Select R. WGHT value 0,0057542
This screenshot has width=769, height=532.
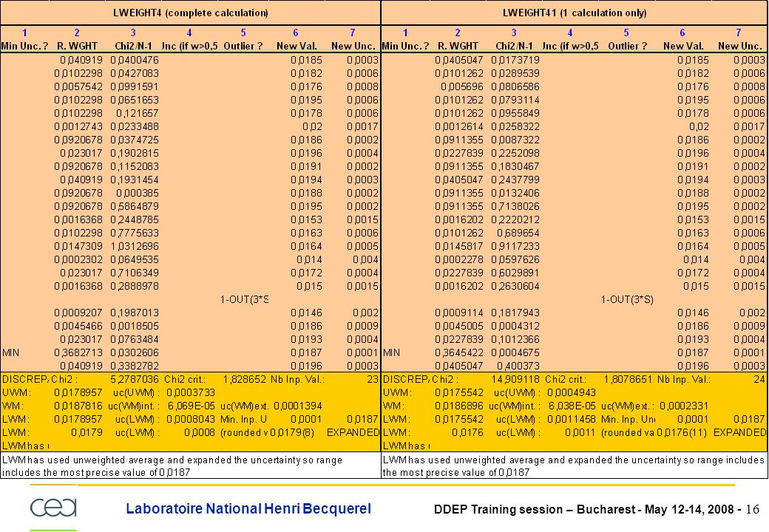(78, 86)
